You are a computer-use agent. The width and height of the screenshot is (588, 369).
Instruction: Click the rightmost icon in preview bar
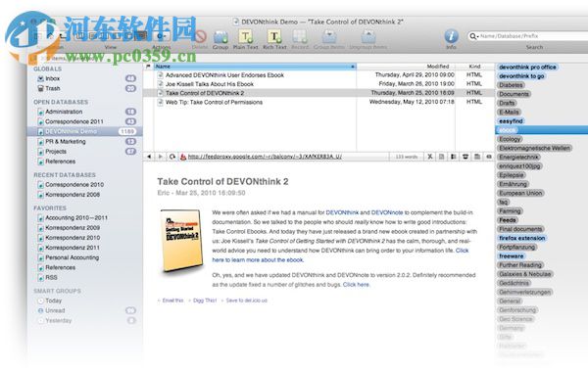(489, 157)
